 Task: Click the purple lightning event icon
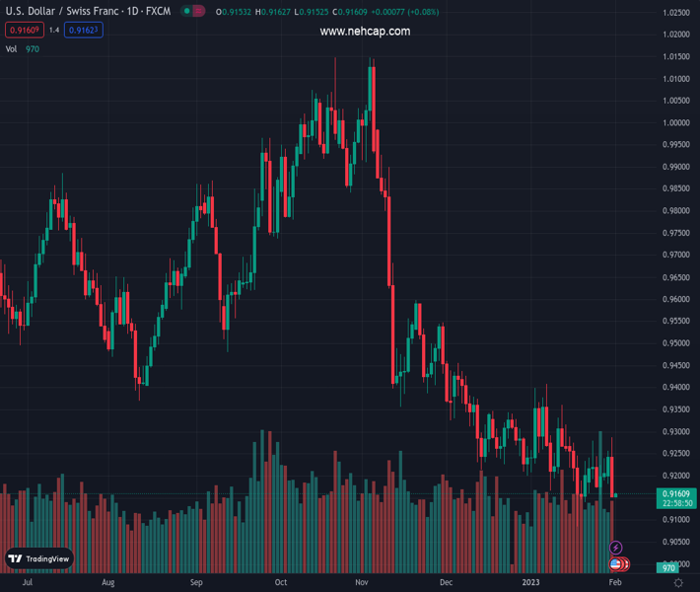pyautogui.click(x=616, y=548)
